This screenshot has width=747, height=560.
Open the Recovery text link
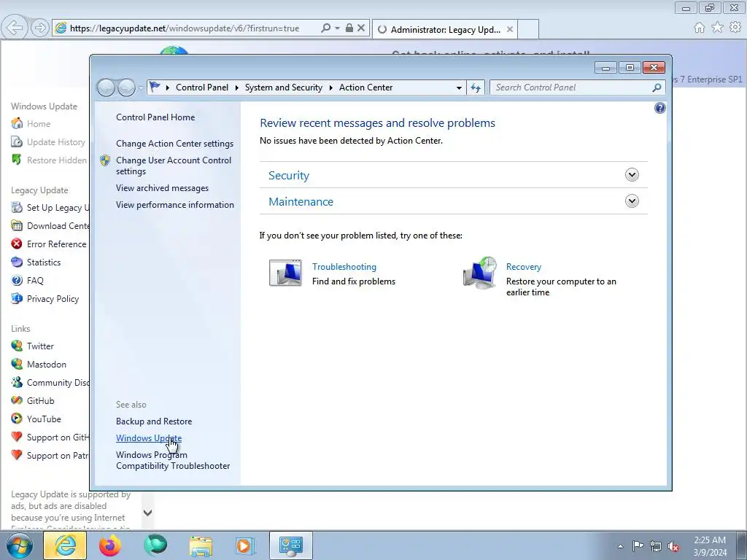[524, 267]
